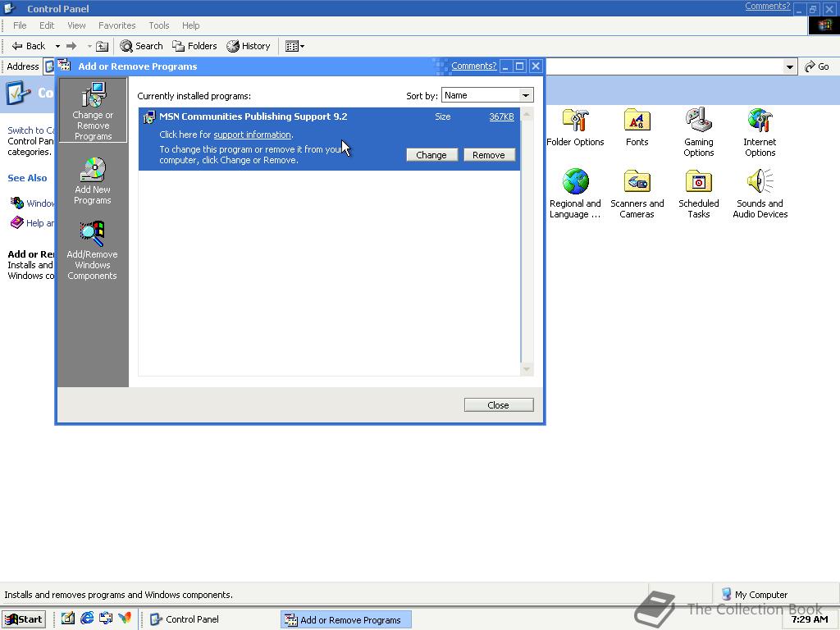Screen dimensions: 840x630
Task: Click the Close button in the dialog
Action: [x=498, y=405]
